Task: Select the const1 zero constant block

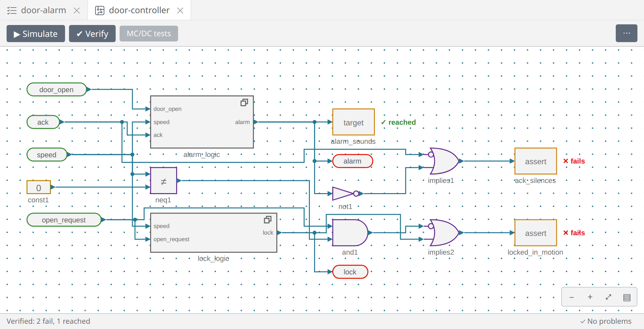Action: coord(39,187)
